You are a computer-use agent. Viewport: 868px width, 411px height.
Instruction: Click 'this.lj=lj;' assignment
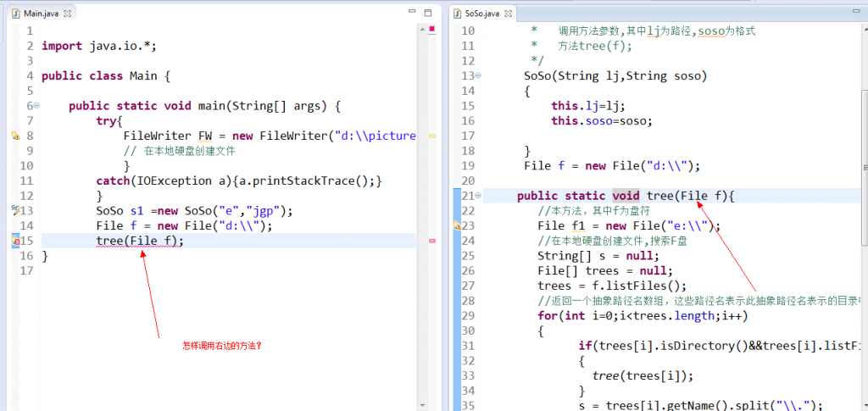(x=588, y=106)
